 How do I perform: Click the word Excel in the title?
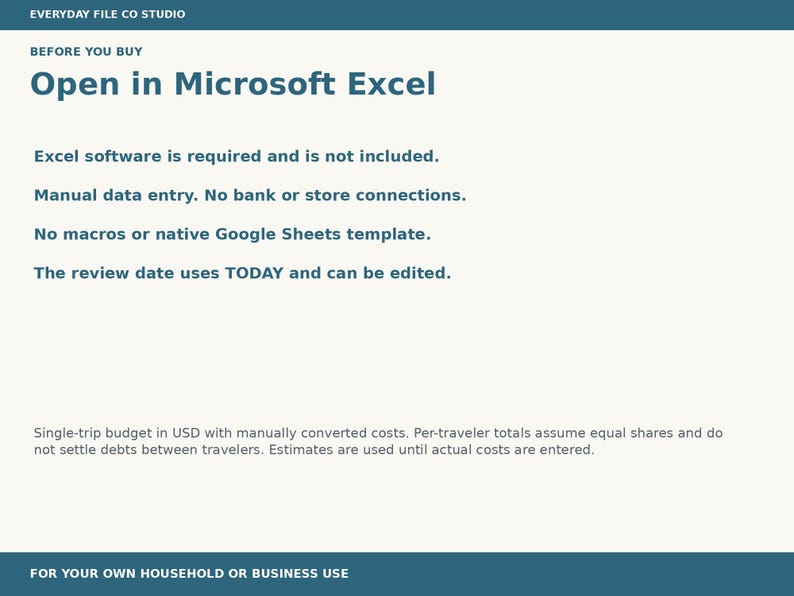pos(391,84)
